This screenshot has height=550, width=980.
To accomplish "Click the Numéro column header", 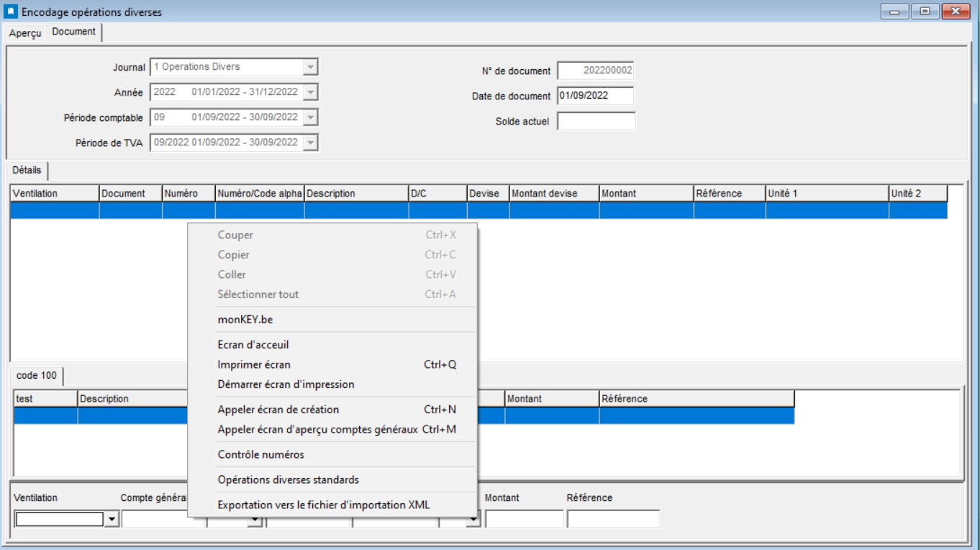I will pyautogui.click(x=189, y=194).
